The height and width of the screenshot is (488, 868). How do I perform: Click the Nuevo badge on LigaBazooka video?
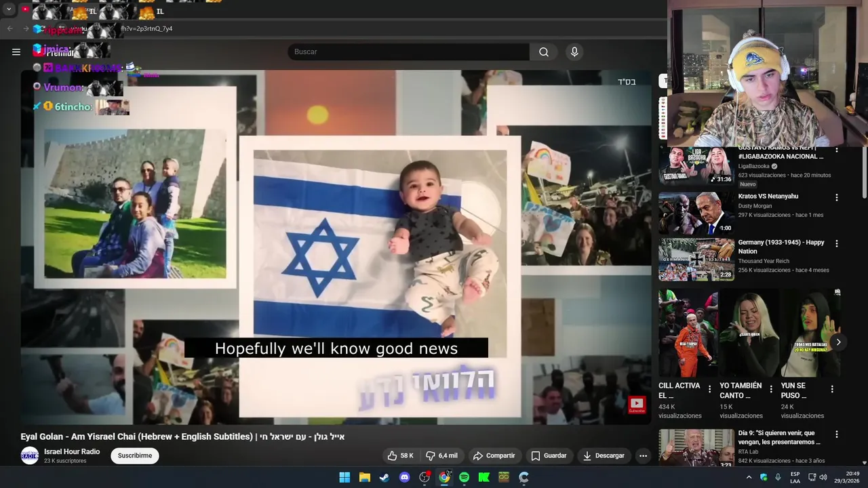(747, 184)
